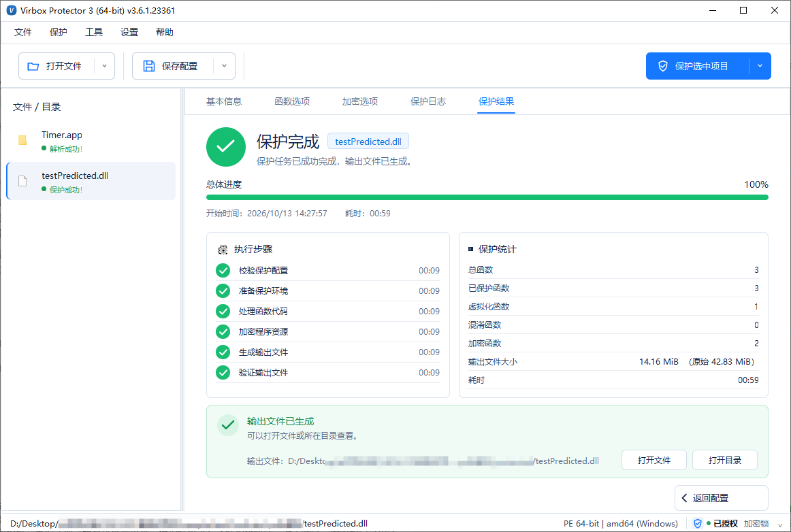Click the 输出文件大小 row

pos(613,361)
